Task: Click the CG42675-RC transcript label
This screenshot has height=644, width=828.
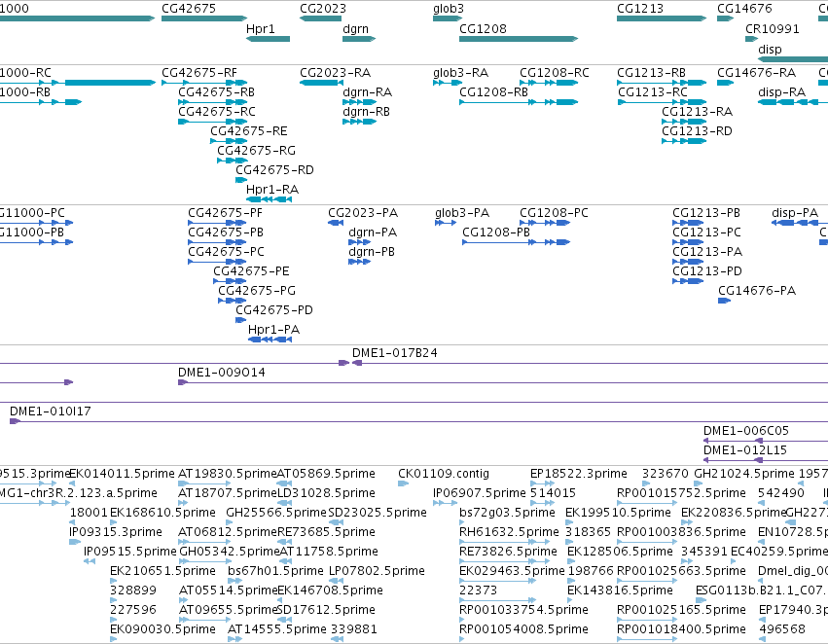Action: click(x=217, y=112)
